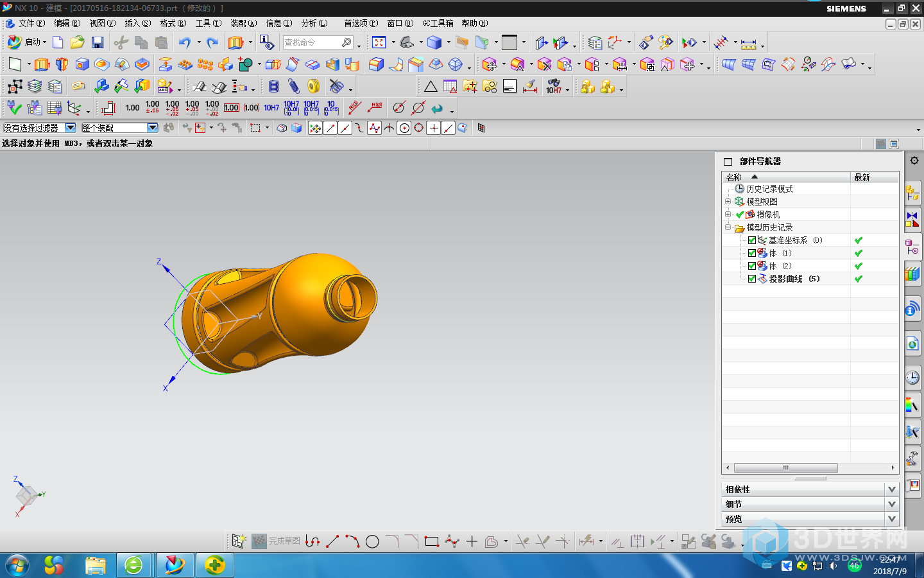Uncheck the 投影曲线 (5) checkbox
Image resolution: width=924 pixels, height=578 pixels.
752,279
